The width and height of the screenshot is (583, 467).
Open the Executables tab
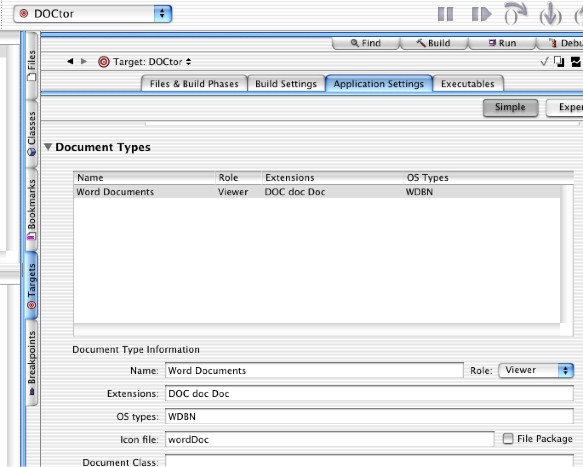[468, 84]
